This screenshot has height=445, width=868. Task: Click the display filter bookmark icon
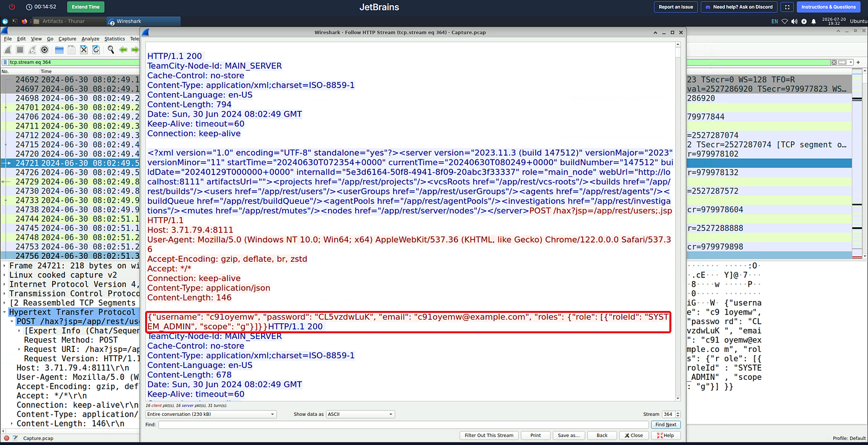(x=4, y=62)
